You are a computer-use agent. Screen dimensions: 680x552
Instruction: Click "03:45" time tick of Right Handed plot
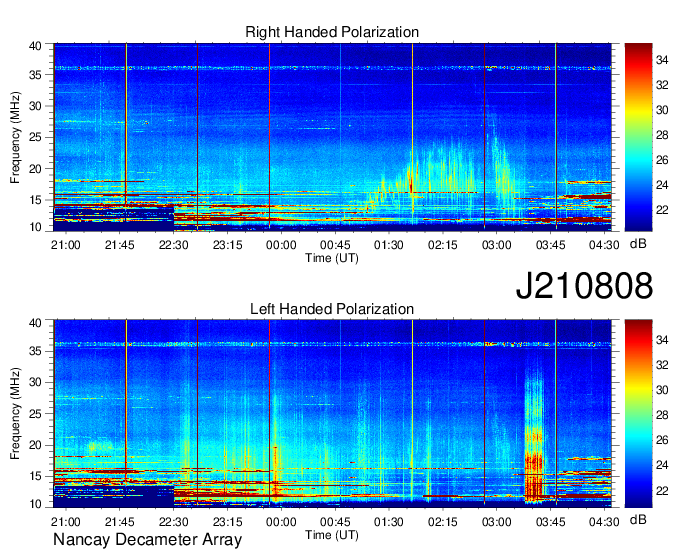(550, 245)
